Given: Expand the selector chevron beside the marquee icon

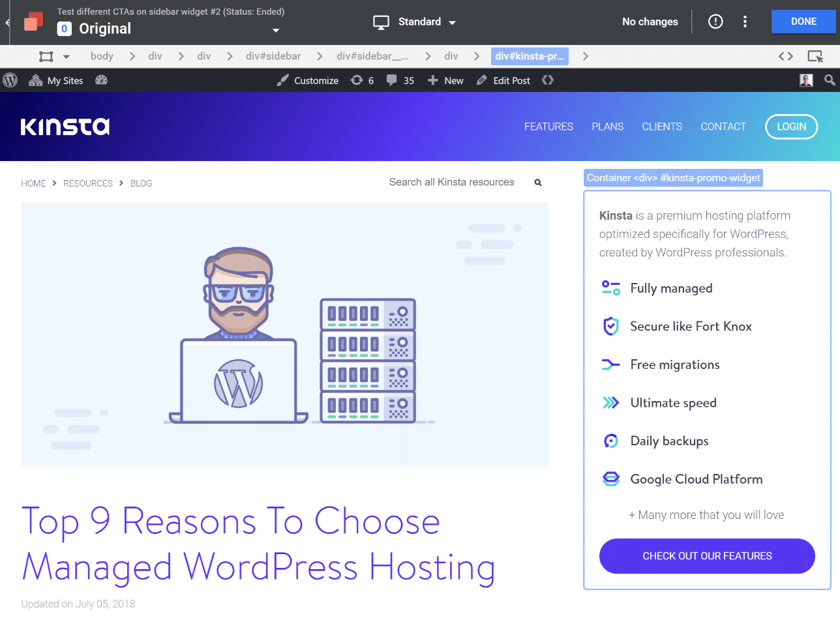Looking at the screenshot, I should pos(66,56).
